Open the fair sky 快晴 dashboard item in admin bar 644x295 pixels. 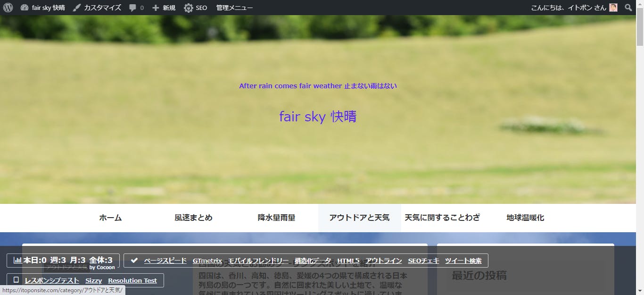coord(42,8)
